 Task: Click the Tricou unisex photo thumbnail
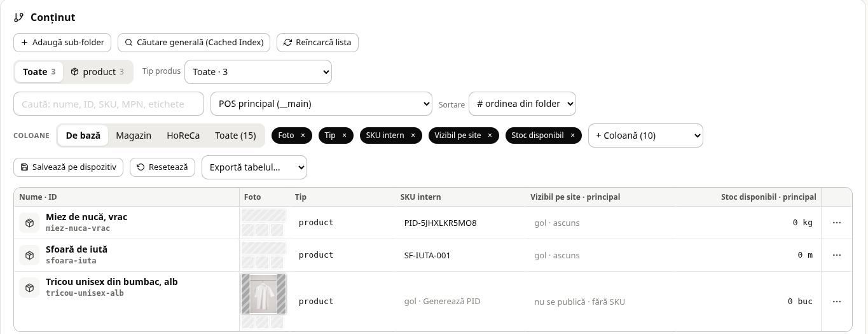tap(263, 294)
